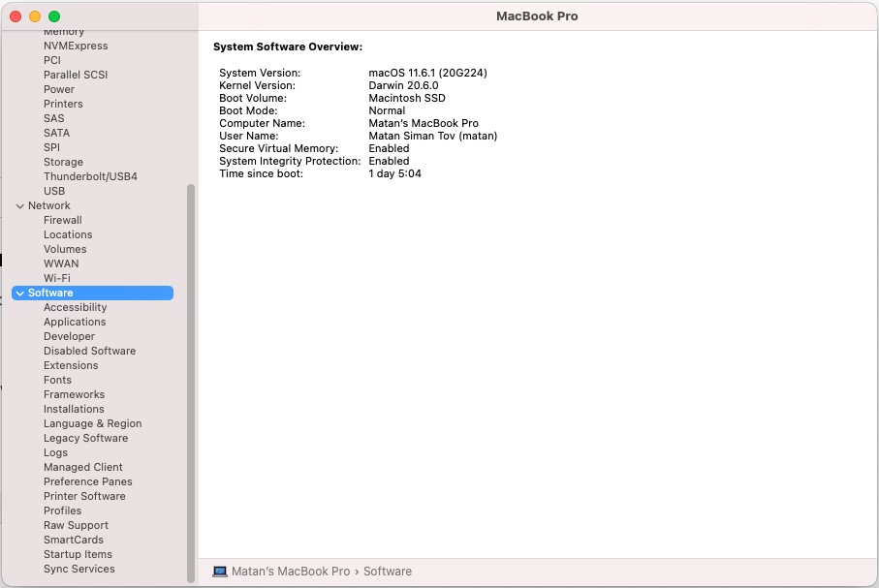Open Fonts under Software

[58, 381]
